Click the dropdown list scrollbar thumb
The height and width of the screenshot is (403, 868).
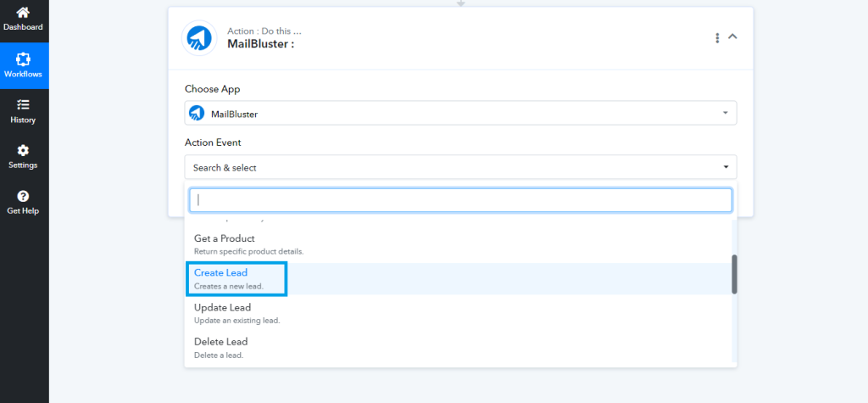pyautogui.click(x=735, y=274)
